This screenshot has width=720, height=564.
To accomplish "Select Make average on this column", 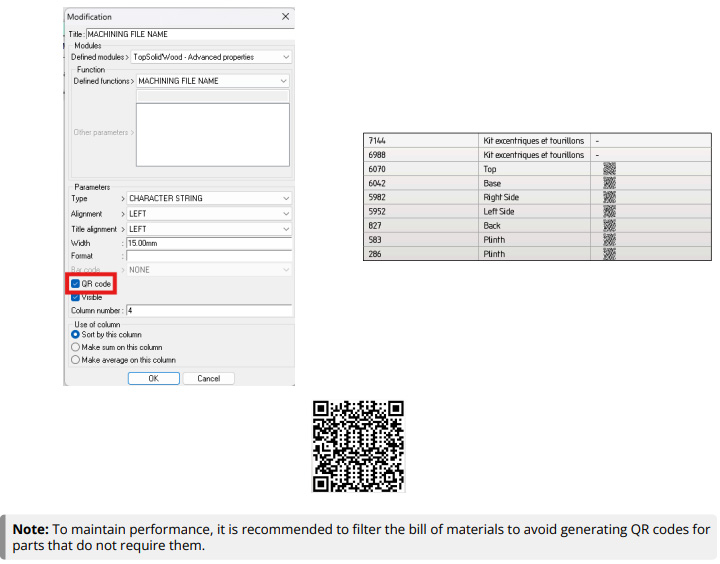I will coord(75,360).
